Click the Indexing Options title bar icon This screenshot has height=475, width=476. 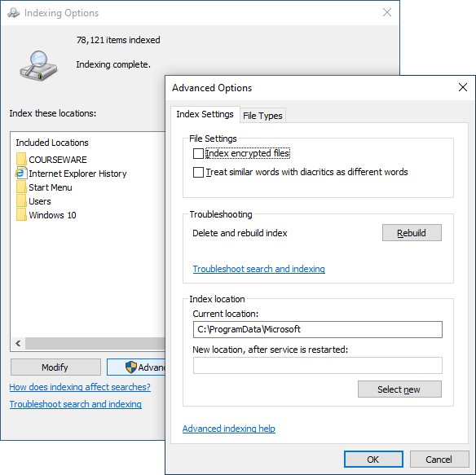point(14,13)
